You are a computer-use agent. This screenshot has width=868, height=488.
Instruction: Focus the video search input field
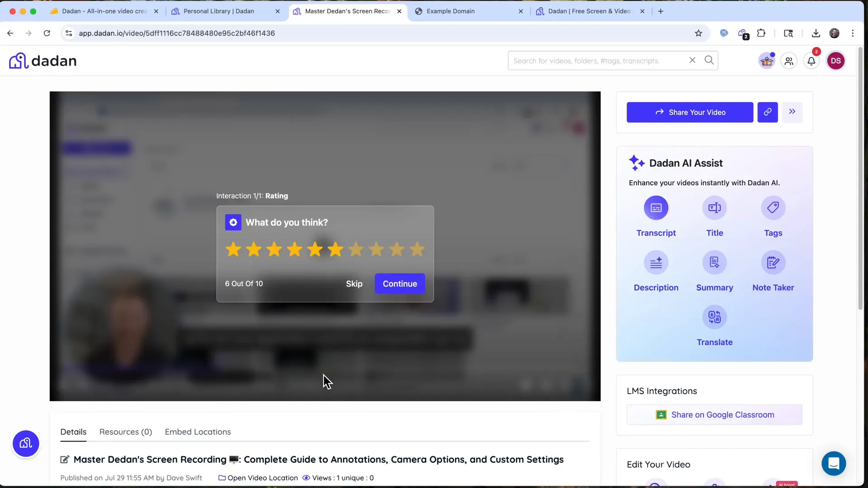point(597,61)
